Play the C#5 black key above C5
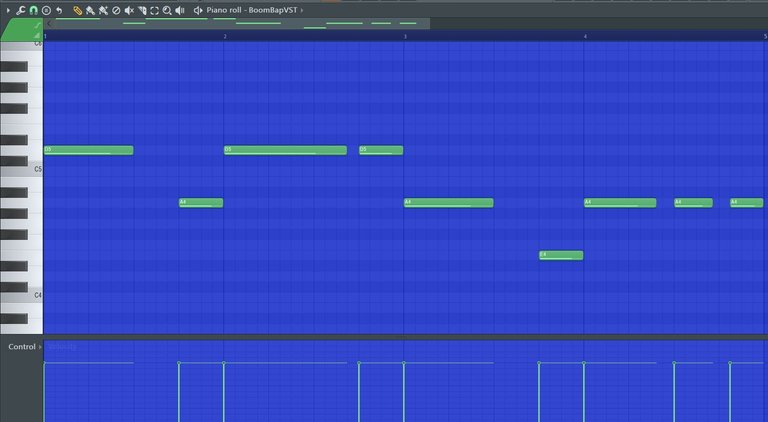 pos(14,161)
